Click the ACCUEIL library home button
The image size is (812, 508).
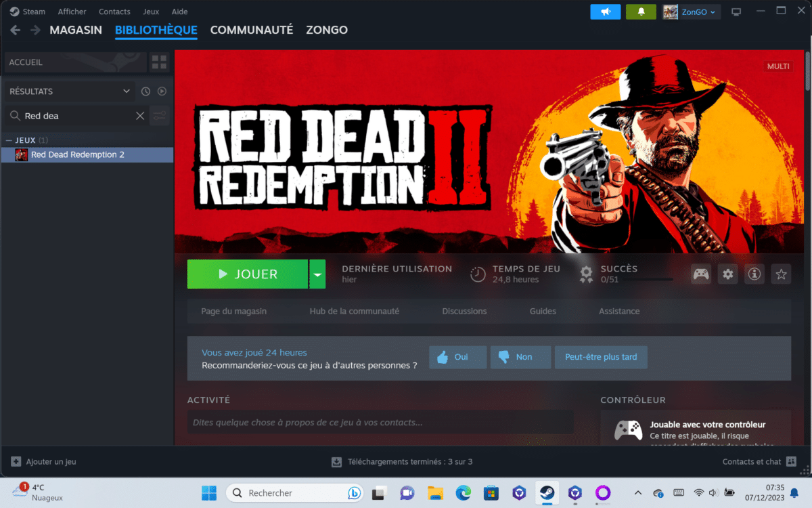coord(74,62)
